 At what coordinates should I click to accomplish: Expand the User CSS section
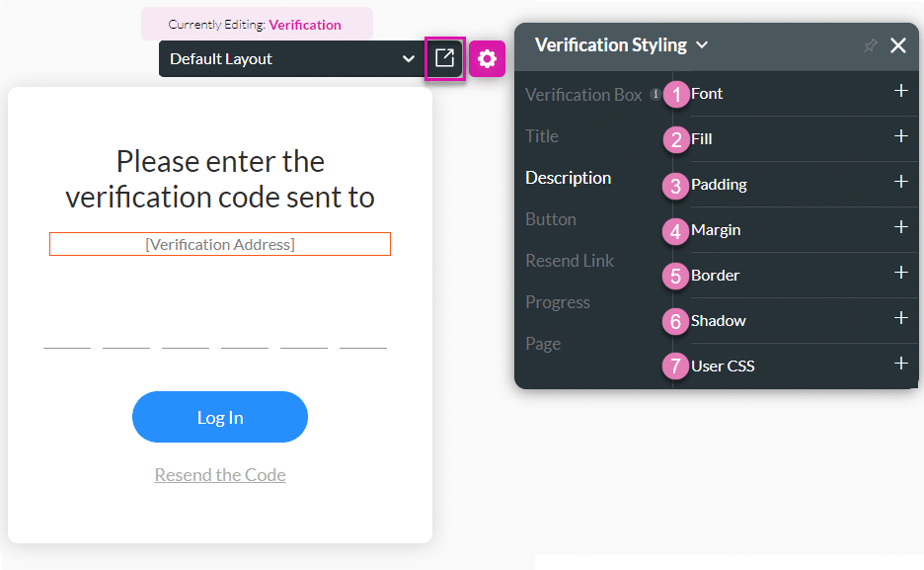(x=900, y=364)
